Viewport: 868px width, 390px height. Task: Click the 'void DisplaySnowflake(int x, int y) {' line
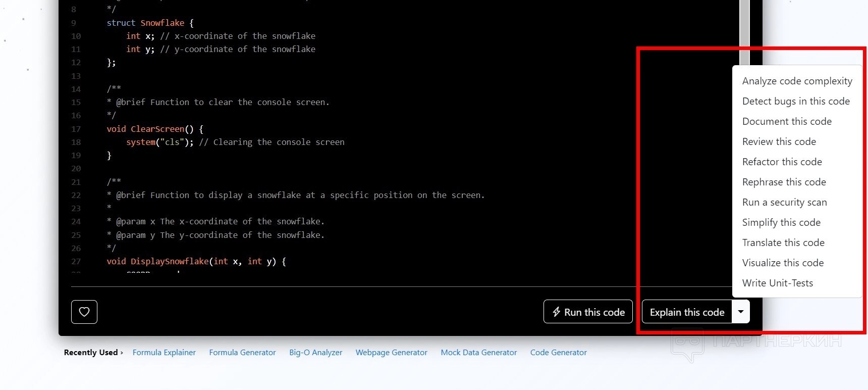coord(196,262)
